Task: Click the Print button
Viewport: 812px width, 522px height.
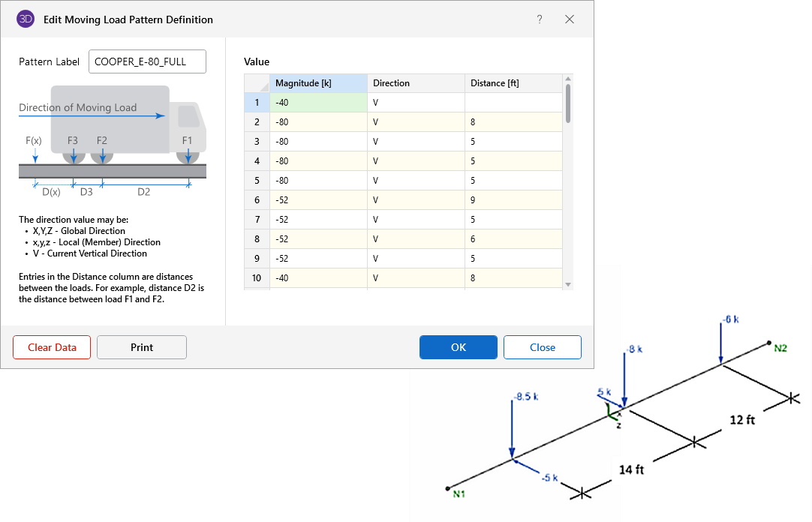Action: 142,347
